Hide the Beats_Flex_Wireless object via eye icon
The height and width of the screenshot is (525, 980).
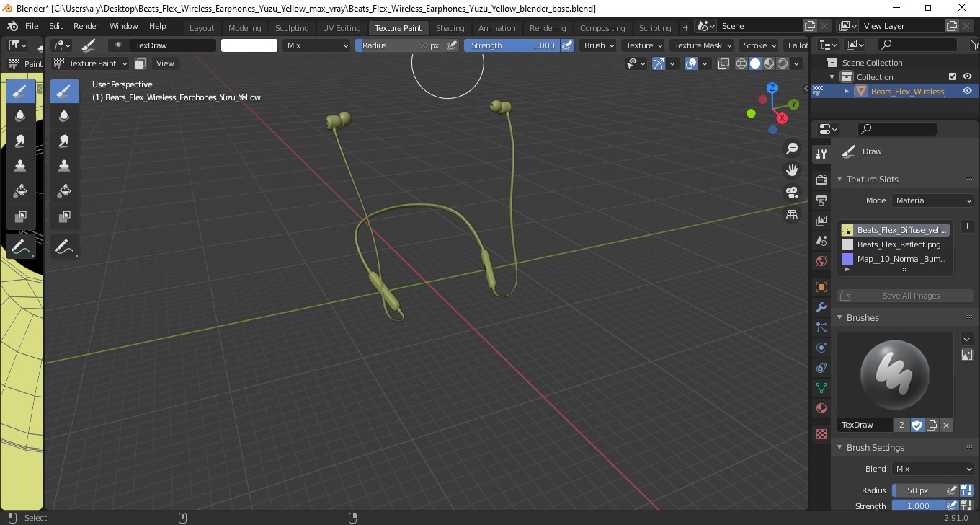point(968,91)
